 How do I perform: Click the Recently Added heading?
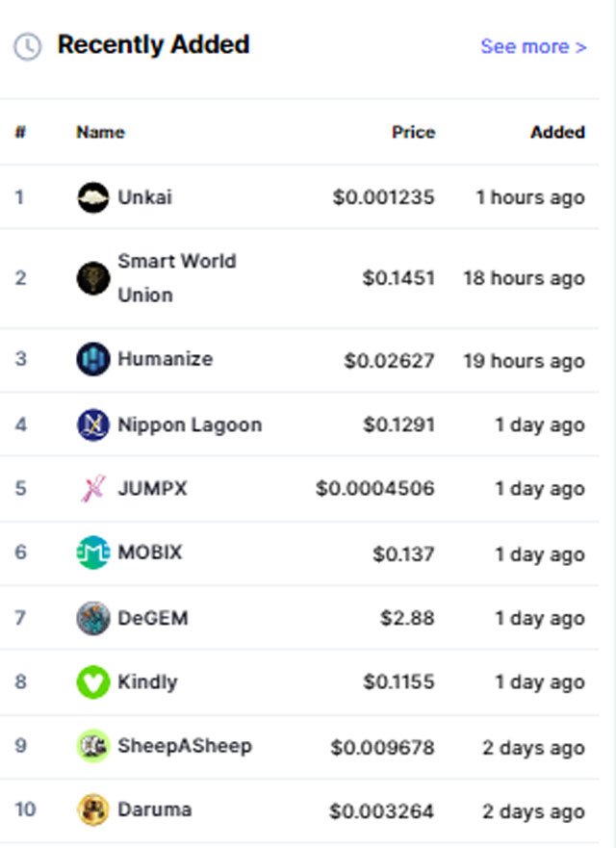click(153, 44)
